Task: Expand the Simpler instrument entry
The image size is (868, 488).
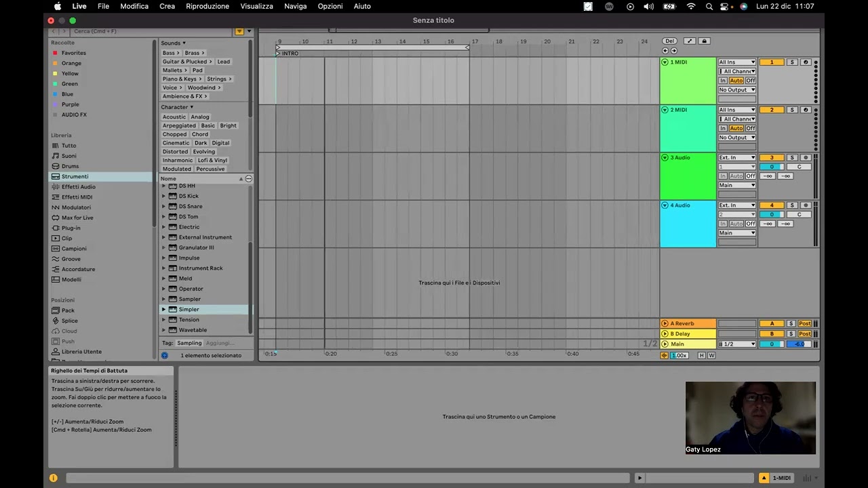Action: pyautogui.click(x=163, y=310)
